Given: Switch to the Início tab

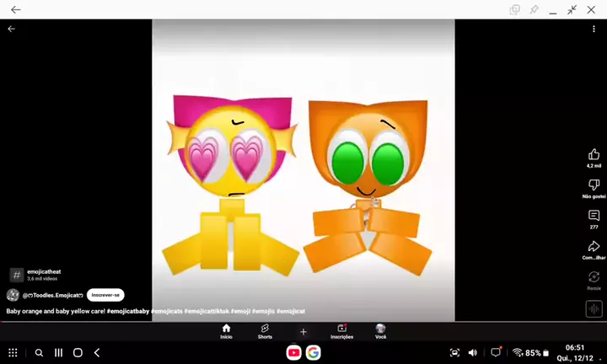Looking at the screenshot, I should 226,331.
